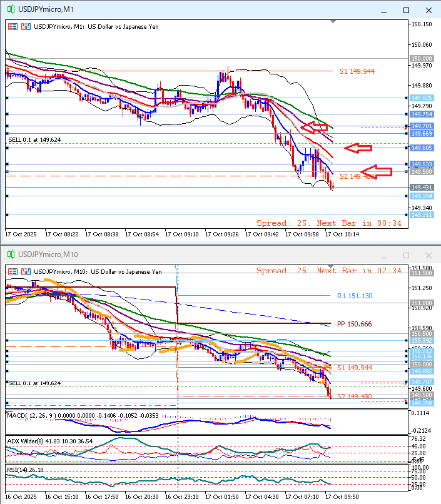Select the red arrow beside the 149.605 level

pyautogui.click(x=359, y=148)
